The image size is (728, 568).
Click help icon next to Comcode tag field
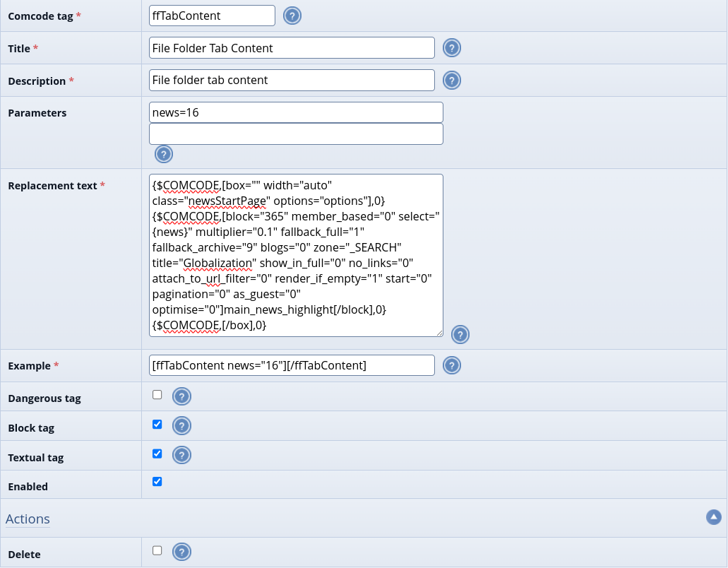292,16
